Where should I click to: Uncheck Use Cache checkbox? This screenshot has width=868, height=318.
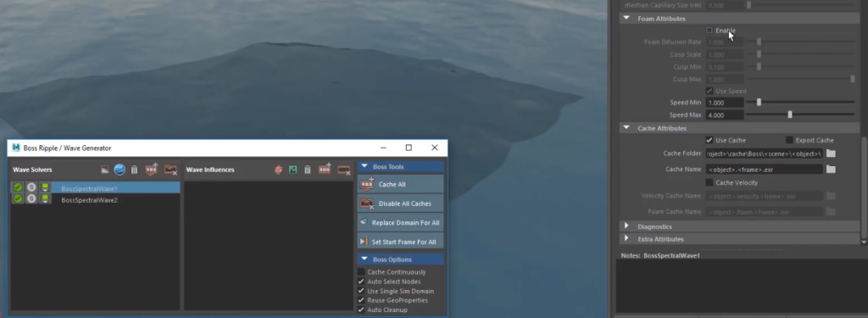point(709,140)
